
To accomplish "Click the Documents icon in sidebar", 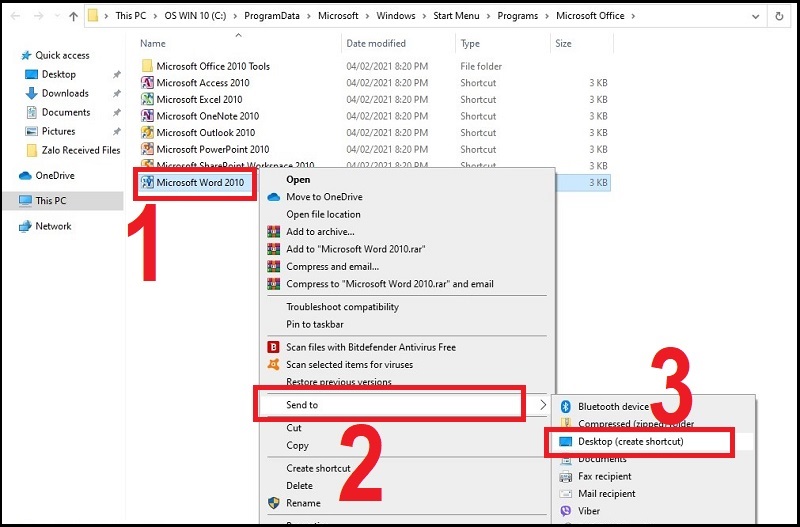I will click(x=32, y=112).
